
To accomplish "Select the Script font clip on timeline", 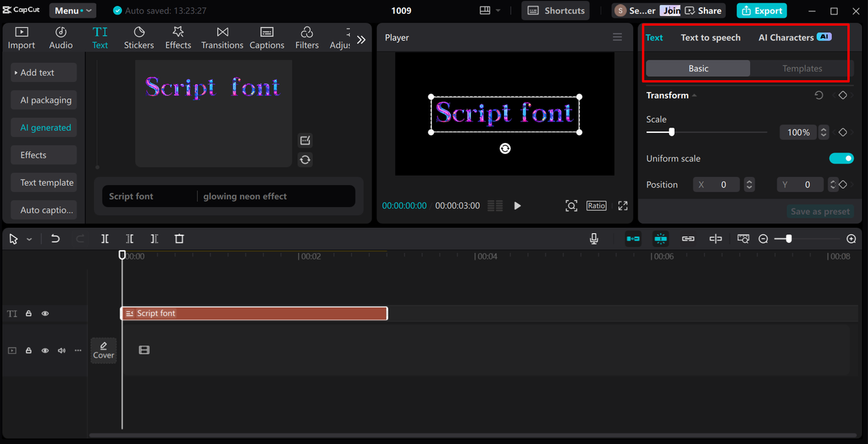I will click(x=254, y=313).
